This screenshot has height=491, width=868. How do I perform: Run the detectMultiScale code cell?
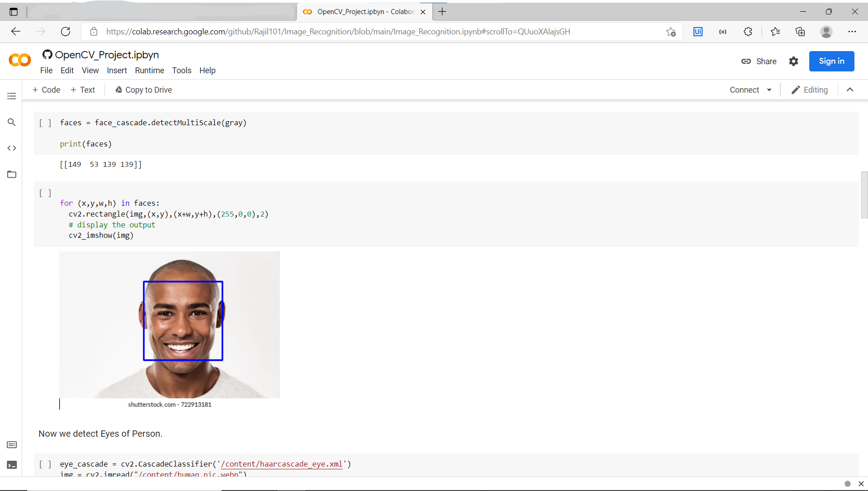45,123
